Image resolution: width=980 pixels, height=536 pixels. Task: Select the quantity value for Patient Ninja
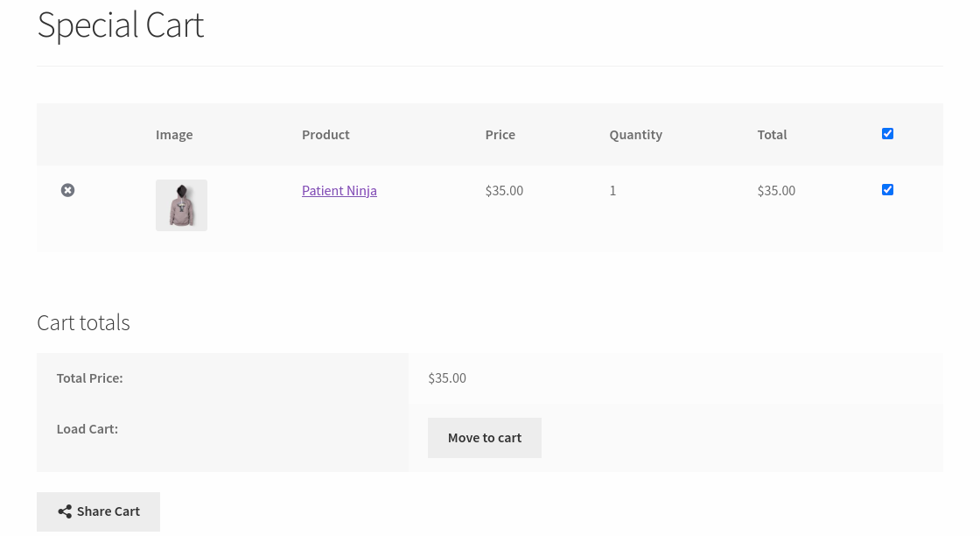coord(612,190)
